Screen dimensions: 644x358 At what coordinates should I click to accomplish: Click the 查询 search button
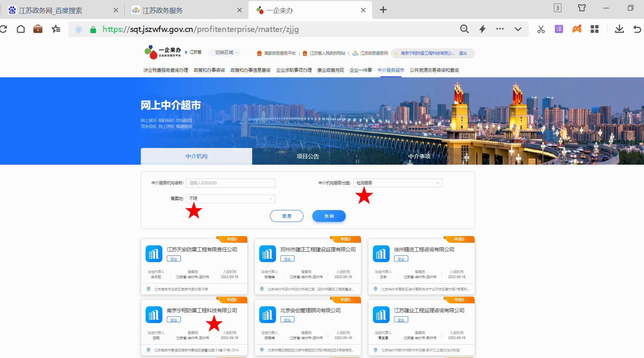(329, 216)
